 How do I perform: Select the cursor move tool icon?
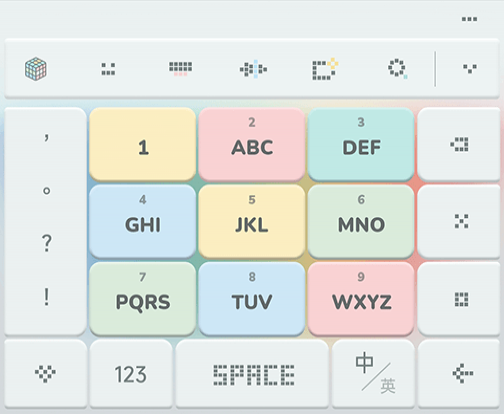point(253,69)
